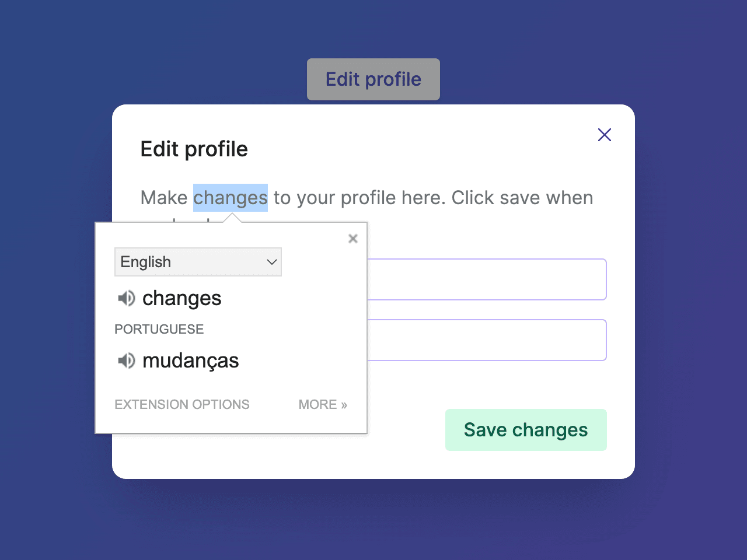Click the word "changes" inside the popup
The height and width of the screenshot is (560, 747).
tap(181, 298)
